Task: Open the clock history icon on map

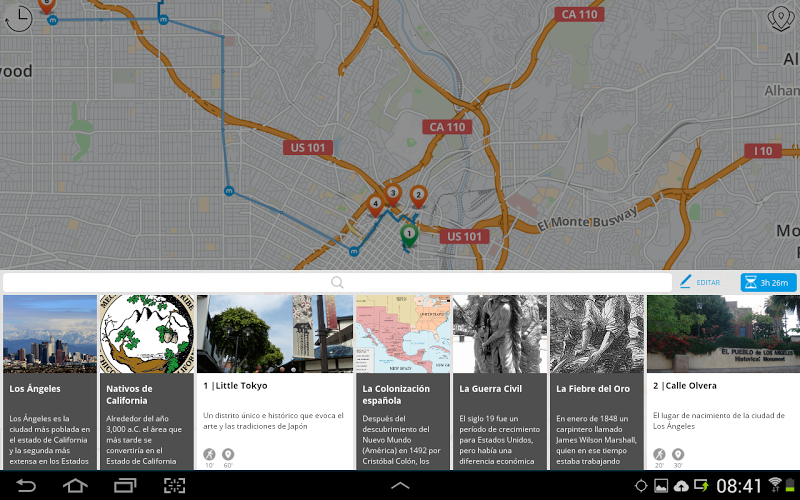Action: (x=19, y=19)
